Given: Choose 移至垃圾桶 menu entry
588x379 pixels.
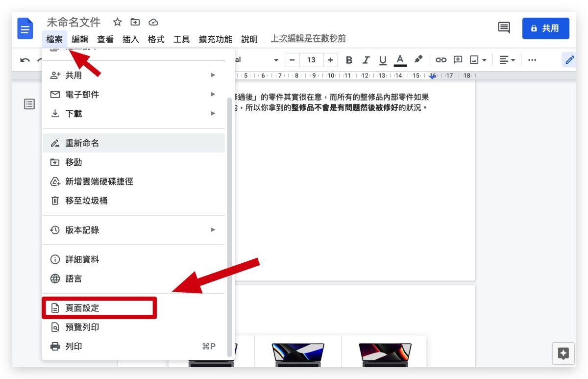Looking at the screenshot, I should click(134, 201).
